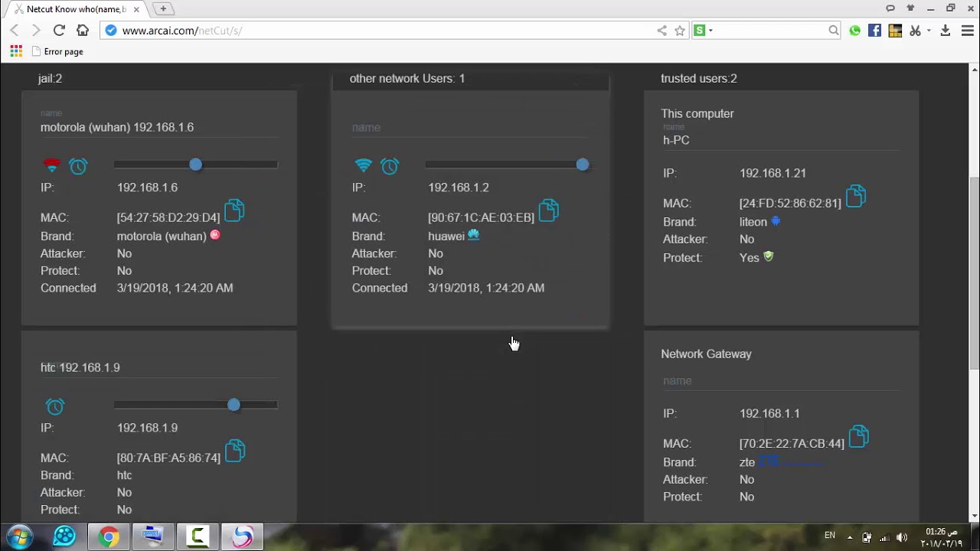Click motorola brand logo icon
The width and height of the screenshot is (980, 551).
click(215, 235)
